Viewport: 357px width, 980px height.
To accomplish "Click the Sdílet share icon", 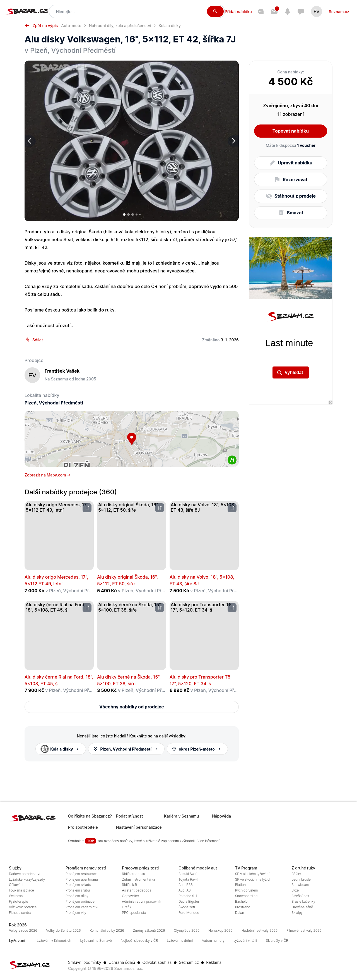I will click(x=27, y=340).
